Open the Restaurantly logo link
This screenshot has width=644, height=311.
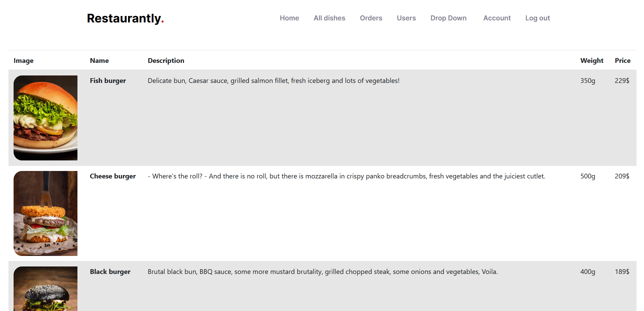tap(125, 18)
